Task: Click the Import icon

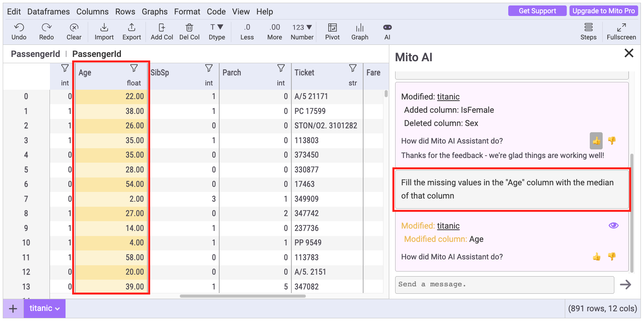Action: click(x=104, y=28)
